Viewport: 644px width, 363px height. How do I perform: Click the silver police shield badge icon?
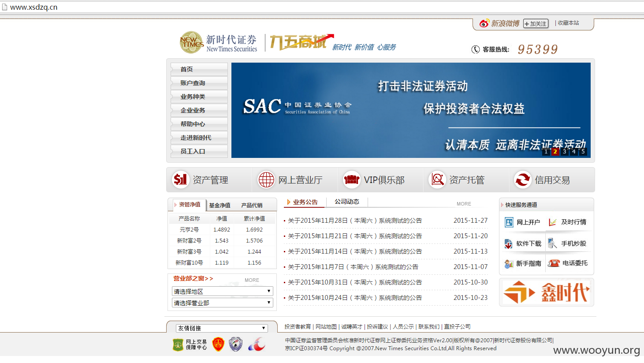click(x=235, y=344)
